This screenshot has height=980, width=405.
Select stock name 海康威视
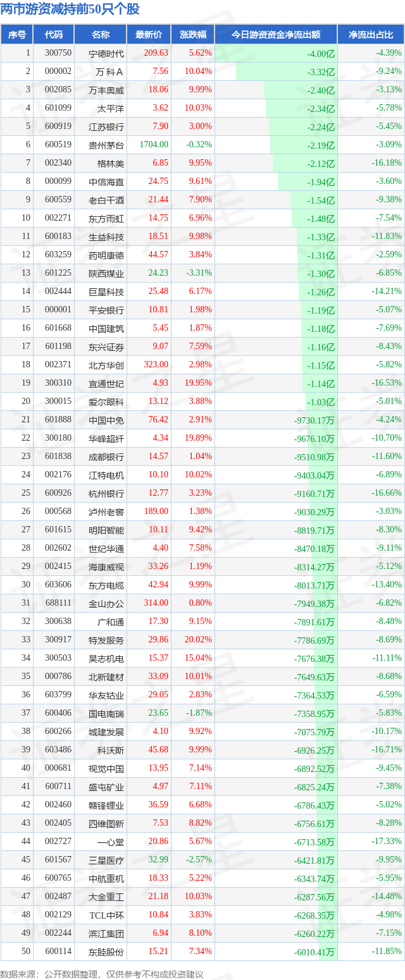107,567
